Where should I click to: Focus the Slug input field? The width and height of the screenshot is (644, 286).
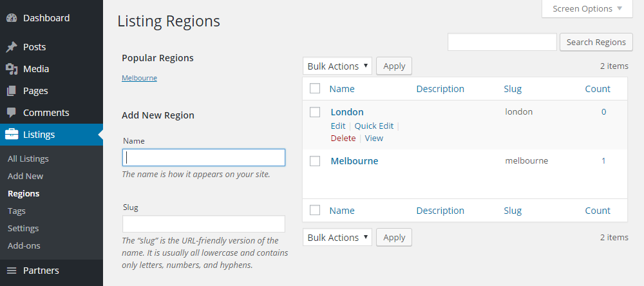pyautogui.click(x=204, y=224)
